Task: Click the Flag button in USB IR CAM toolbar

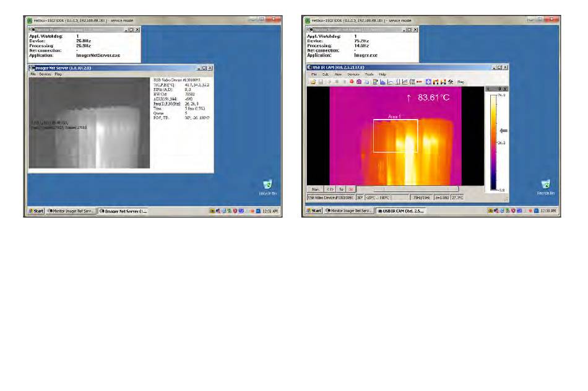Action: [460, 82]
